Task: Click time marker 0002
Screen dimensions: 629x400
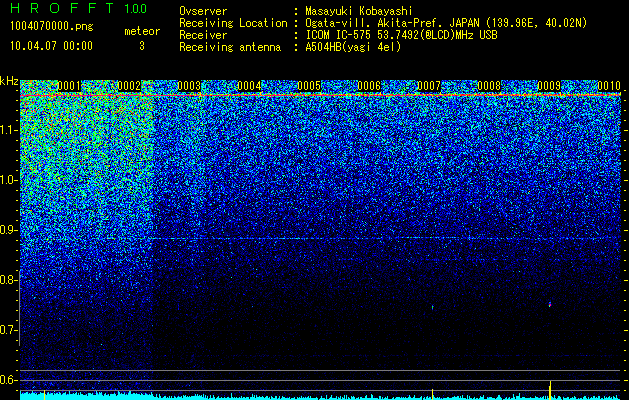Action: 129,86
